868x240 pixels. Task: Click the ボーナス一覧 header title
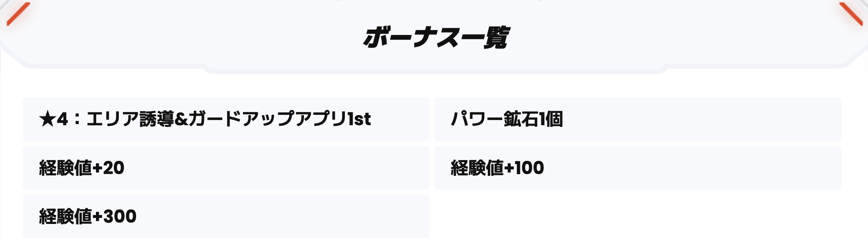coord(436,38)
